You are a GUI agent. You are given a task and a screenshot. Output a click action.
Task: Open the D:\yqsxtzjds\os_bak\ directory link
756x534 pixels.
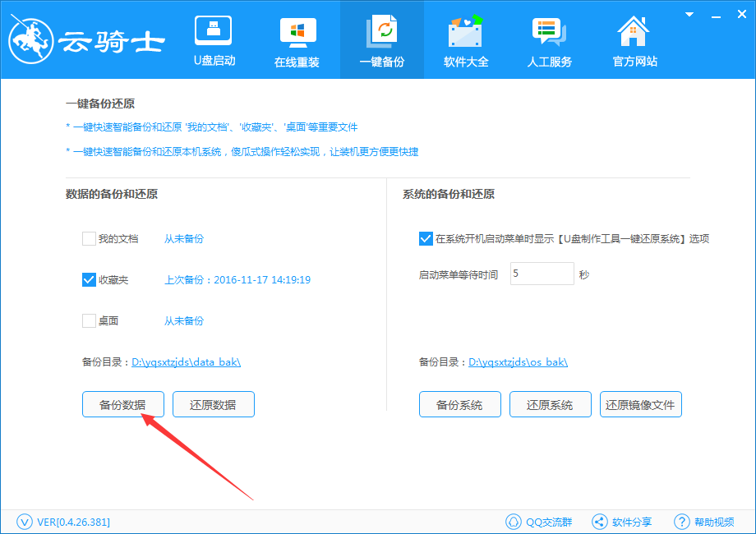[x=518, y=362]
